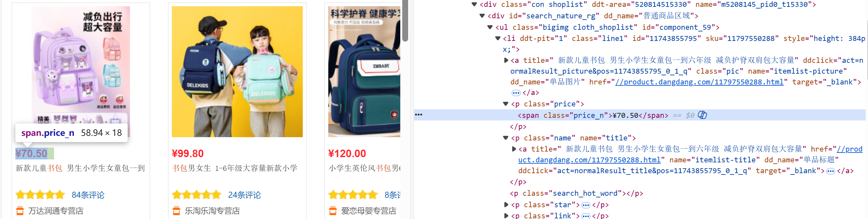Expand the collapsed ellipsis in the star paragraph
Image resolution: width=868 pixels, height=219 pixels.
point(586,205)
